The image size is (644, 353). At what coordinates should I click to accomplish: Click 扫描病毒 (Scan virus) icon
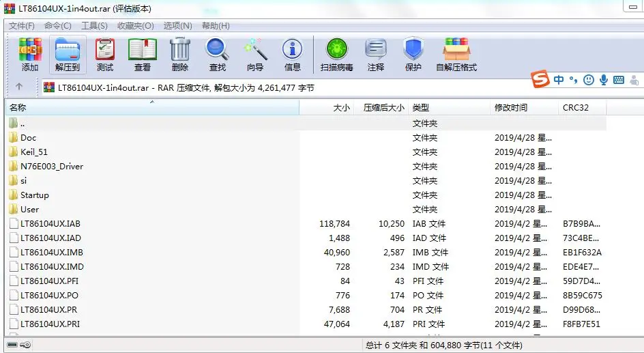coord(337,55)
